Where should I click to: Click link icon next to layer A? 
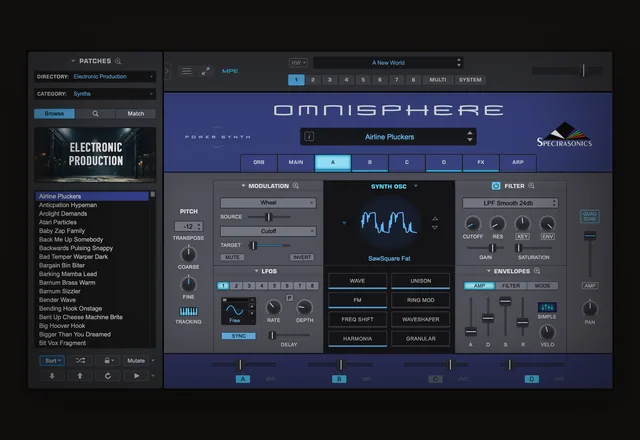point(270,379)
